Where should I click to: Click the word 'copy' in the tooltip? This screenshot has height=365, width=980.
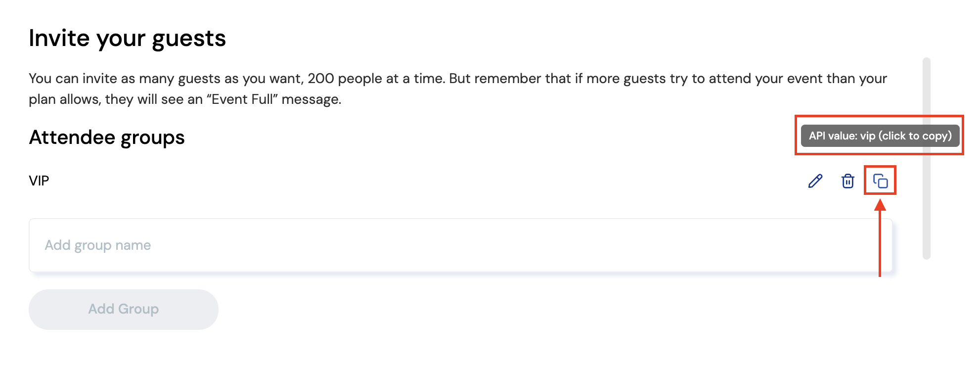click(x=935, y=136)
